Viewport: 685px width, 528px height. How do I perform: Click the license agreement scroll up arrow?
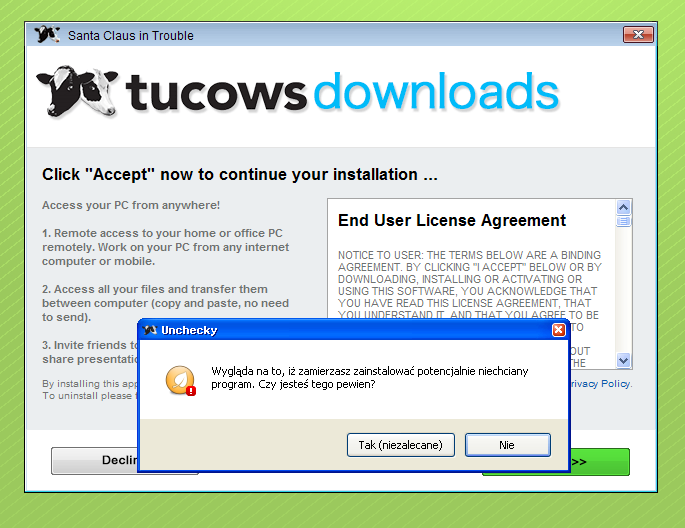(x=623, y=207)
